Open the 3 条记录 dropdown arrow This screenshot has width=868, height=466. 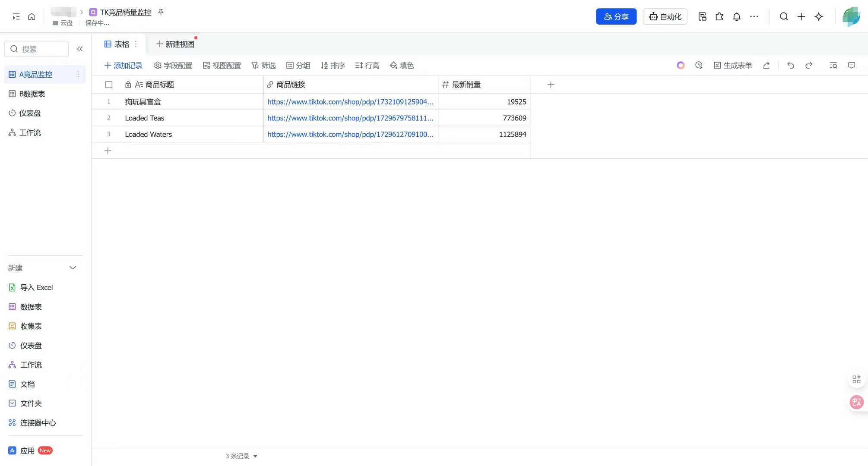pyautogui.click(x=255, y=456)
